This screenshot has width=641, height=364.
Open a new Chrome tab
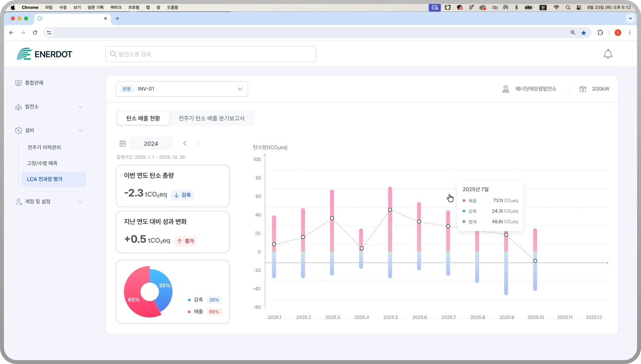117,19
